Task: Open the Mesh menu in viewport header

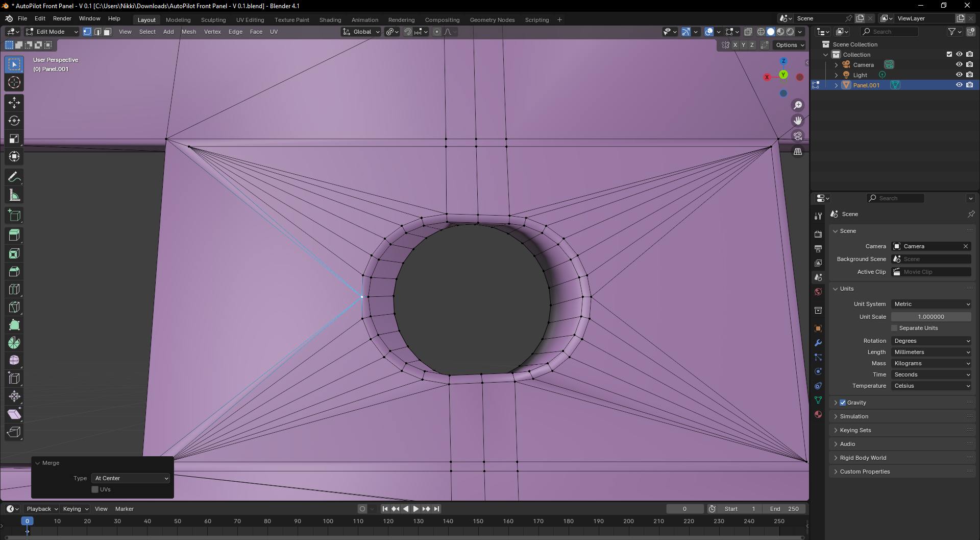Action: point(189,32)
